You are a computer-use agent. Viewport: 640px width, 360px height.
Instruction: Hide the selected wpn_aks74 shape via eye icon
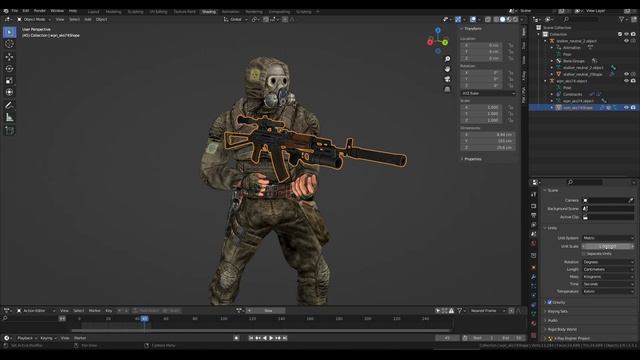click(627, 107)
